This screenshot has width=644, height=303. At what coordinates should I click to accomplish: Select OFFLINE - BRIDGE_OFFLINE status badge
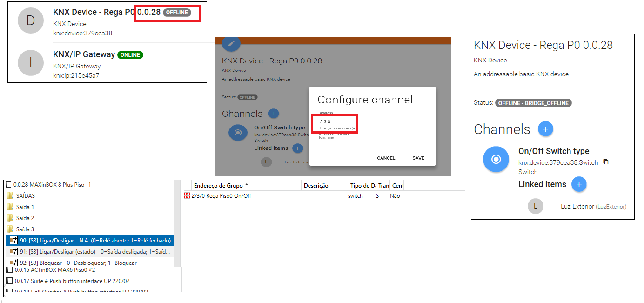pos(533,103)
